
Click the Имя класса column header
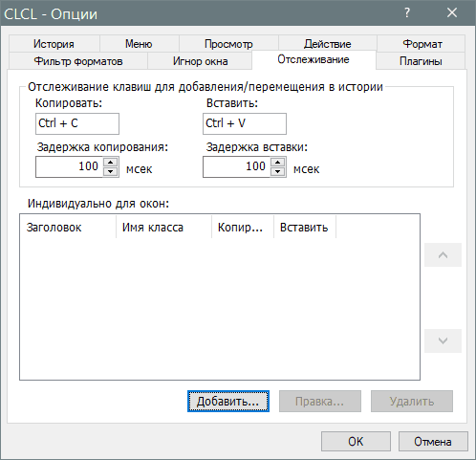click(164, 227)
